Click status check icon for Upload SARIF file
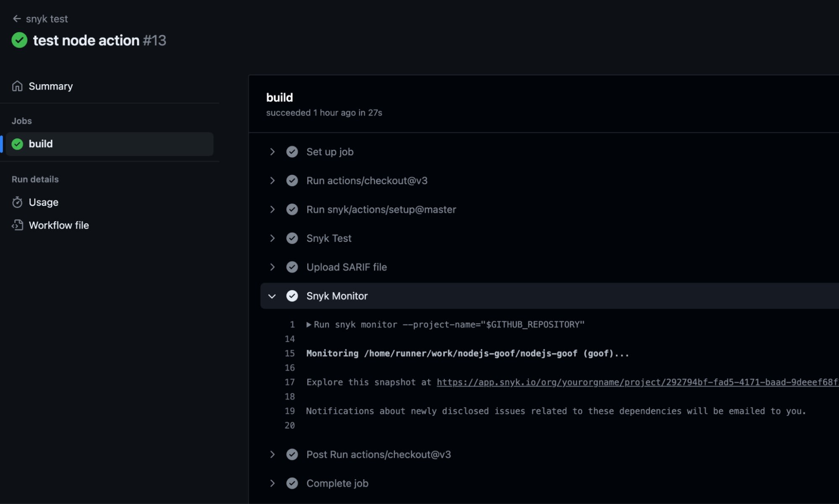Viewport: 839px width, 504px height. [292, 267]
